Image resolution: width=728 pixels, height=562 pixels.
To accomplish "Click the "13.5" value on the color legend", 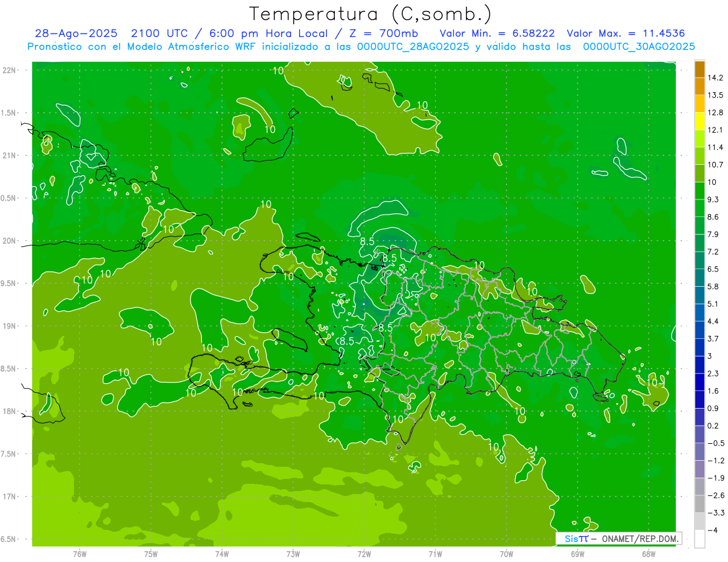I will coord(715,95).
